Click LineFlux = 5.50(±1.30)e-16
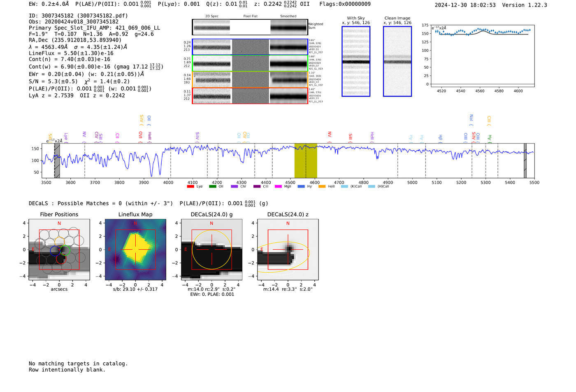Screen dimensions: 576x392 pos(71,53)
